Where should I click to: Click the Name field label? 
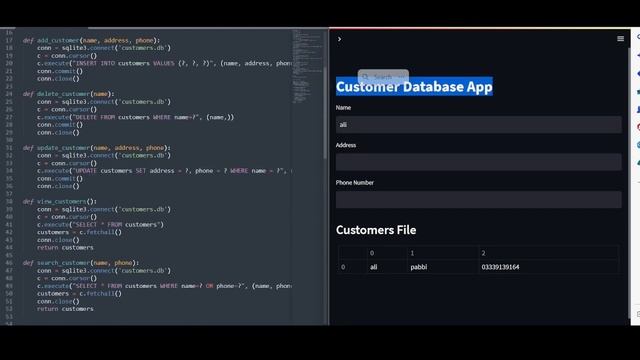pyautogui.click(x=343, y=108)
